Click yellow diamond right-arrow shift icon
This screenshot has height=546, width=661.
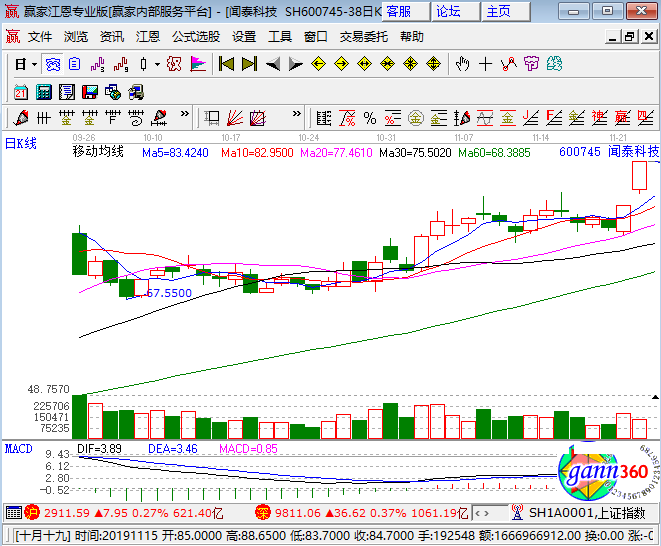coord(341,64)
